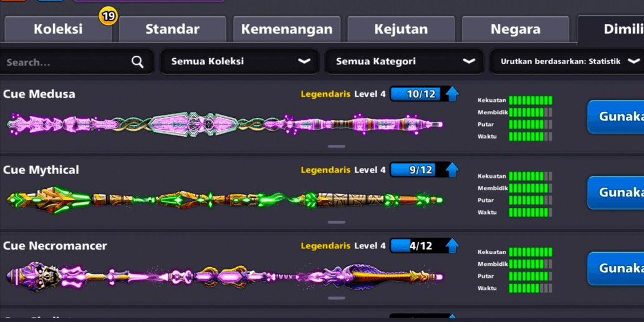Click the yellow 19 notification badge

(108, 16)
